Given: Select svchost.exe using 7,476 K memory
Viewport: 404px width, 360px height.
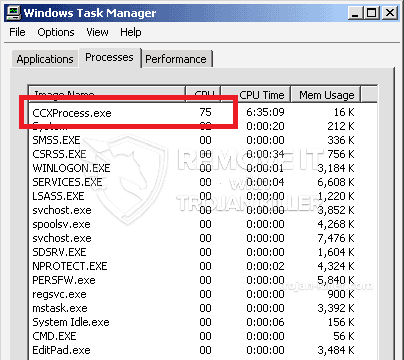Looking at the screenshot, I should coord(62,238).
